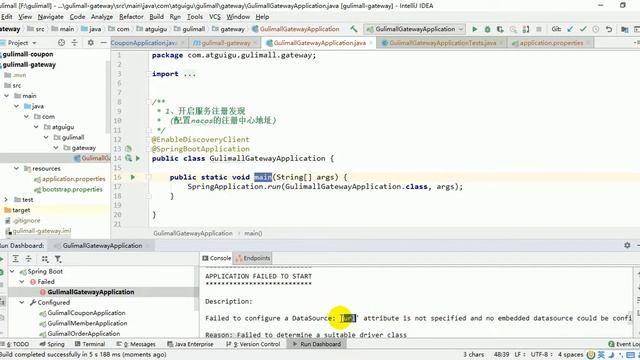Collapse the Failed group in dashboard
Viewport: 640px width, 360px height.
click(22, 282)
